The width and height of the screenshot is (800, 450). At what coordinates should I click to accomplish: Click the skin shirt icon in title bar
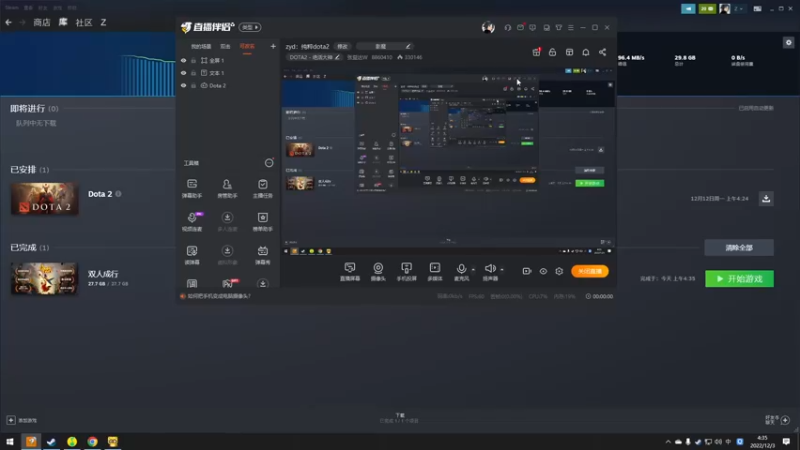[x=559, y=28]
